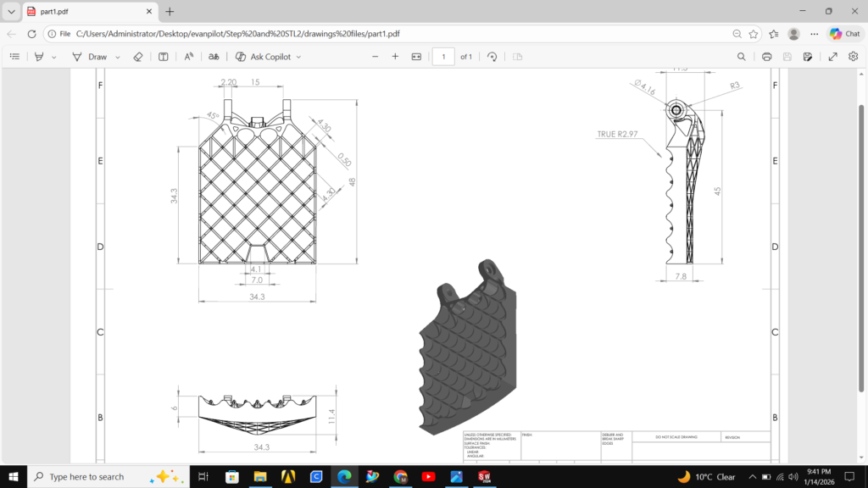Expand the highlight tool dropdown arrow
This screenshot has height=488, width=868.
54,57
